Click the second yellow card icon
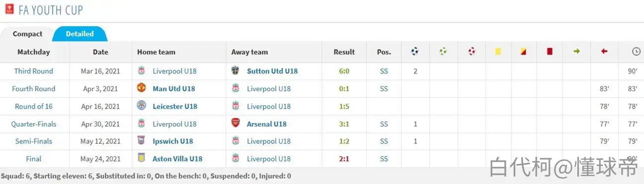Viewport: 644px width, 184px height. 523,51
